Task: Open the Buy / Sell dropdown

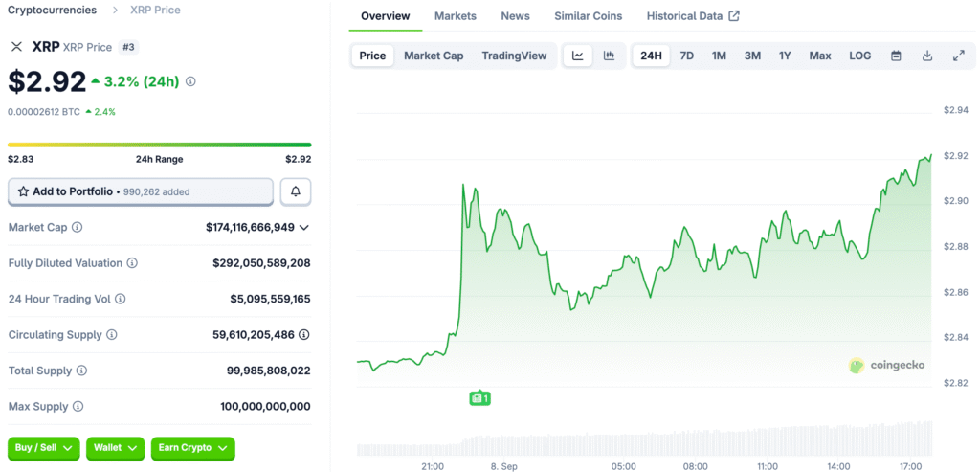Action: coord(44,448)
